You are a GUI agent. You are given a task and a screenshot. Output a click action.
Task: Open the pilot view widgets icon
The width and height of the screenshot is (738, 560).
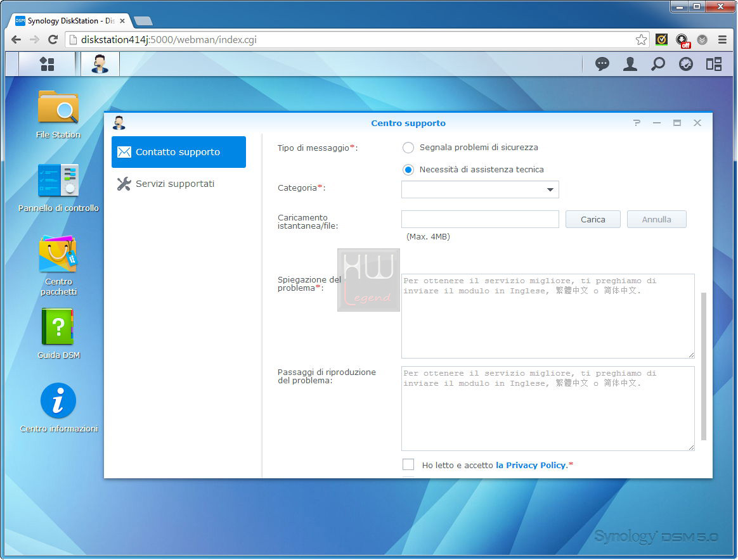point(713,64)
